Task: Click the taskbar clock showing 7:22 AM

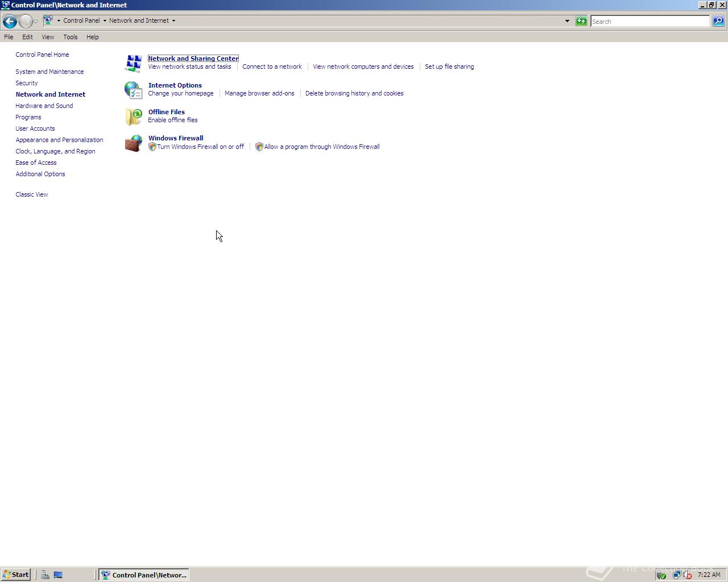Action: point(709,575)
